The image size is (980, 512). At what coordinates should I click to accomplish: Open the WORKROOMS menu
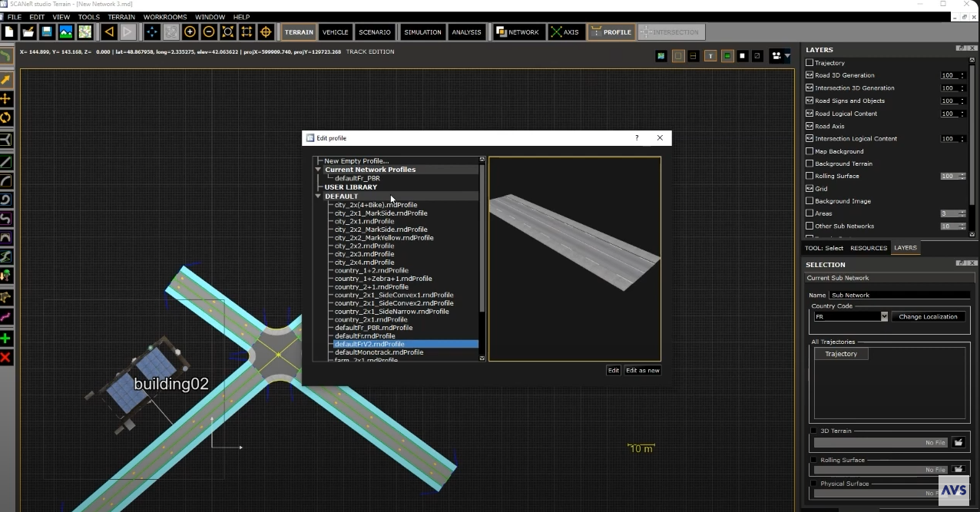[165, 17]
